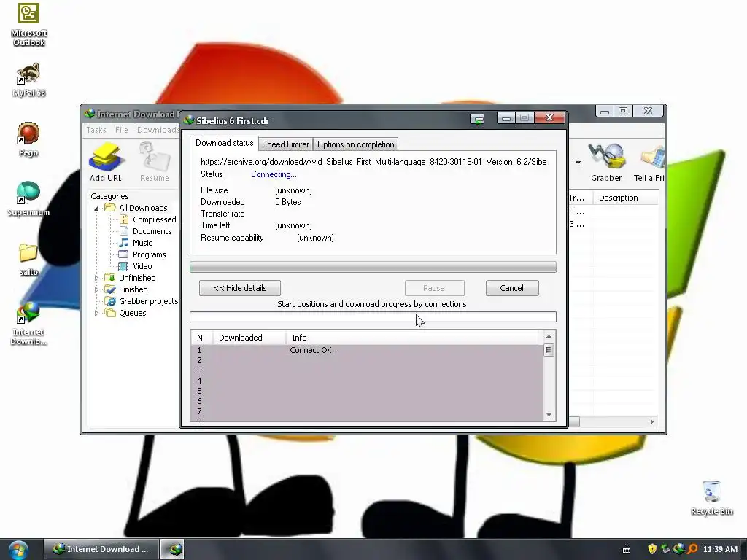Click the Pause button

[x=434, y=288]
